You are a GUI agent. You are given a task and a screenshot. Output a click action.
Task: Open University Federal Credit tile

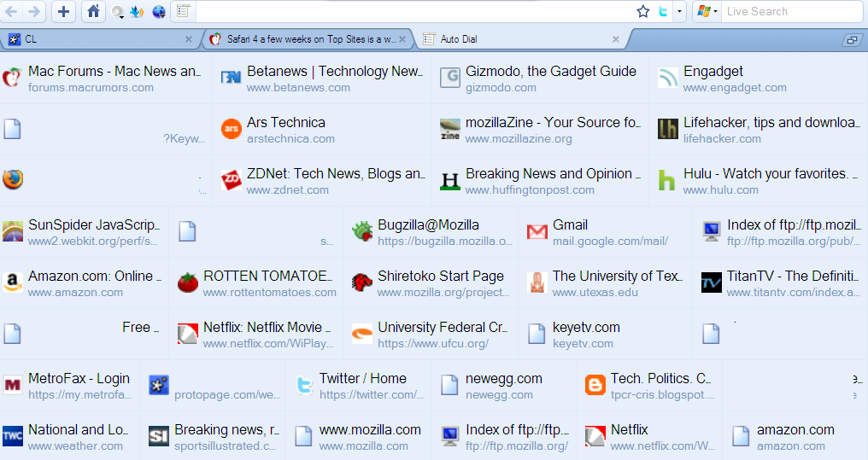(x=430, y=334)
